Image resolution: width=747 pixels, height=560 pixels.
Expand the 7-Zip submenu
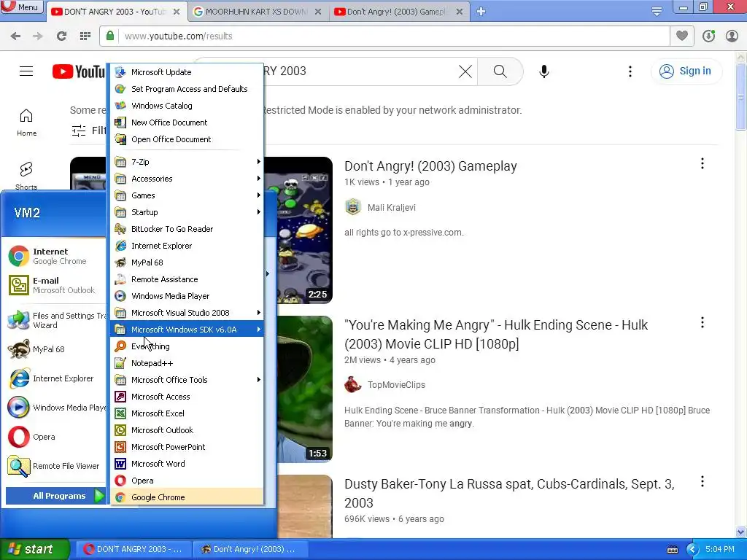187,161
